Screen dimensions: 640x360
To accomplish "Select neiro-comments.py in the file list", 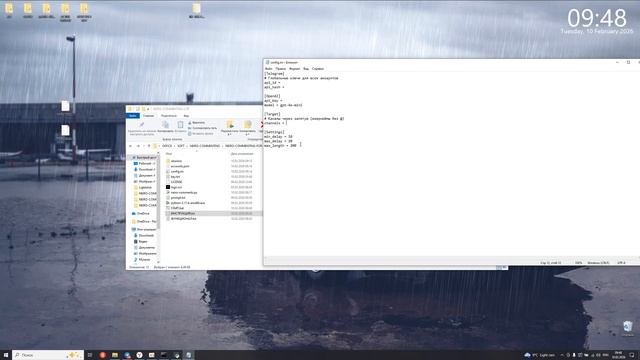I will click(184, 192).
